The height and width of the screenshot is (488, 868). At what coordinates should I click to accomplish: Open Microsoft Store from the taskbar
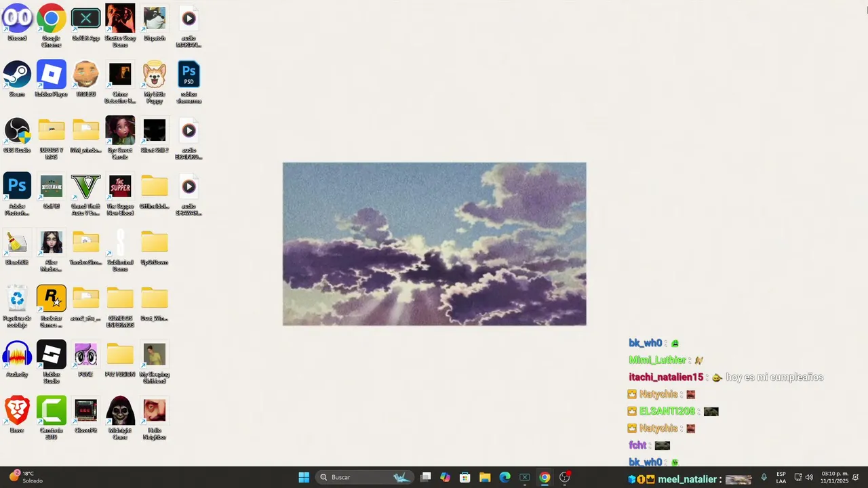465,477
